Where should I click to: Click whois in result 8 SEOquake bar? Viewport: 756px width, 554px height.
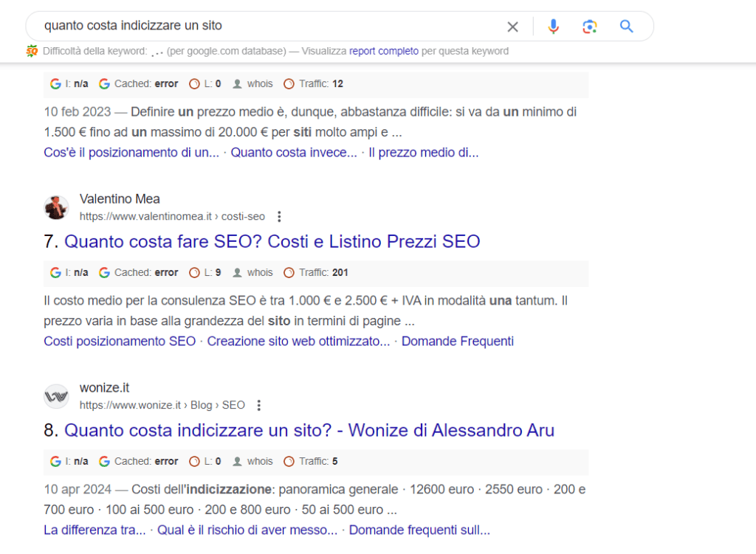point(252,462)
